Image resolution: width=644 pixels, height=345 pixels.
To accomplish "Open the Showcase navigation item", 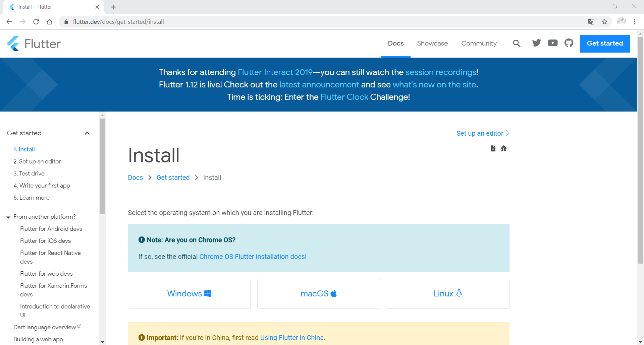I will [432, 43].
